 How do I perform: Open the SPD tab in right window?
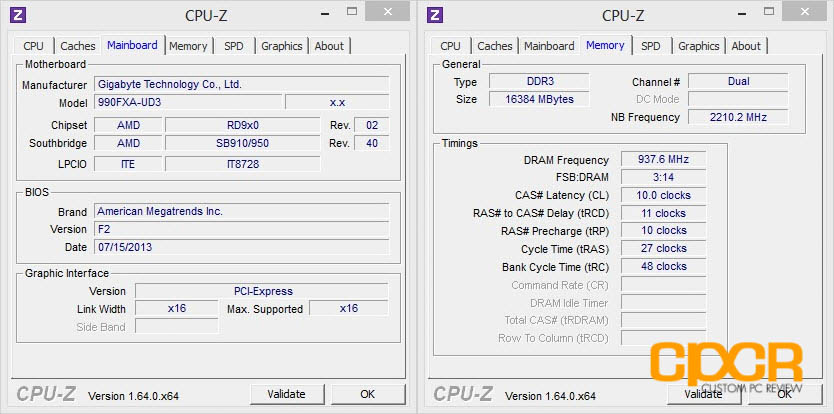tap(650, 46)
